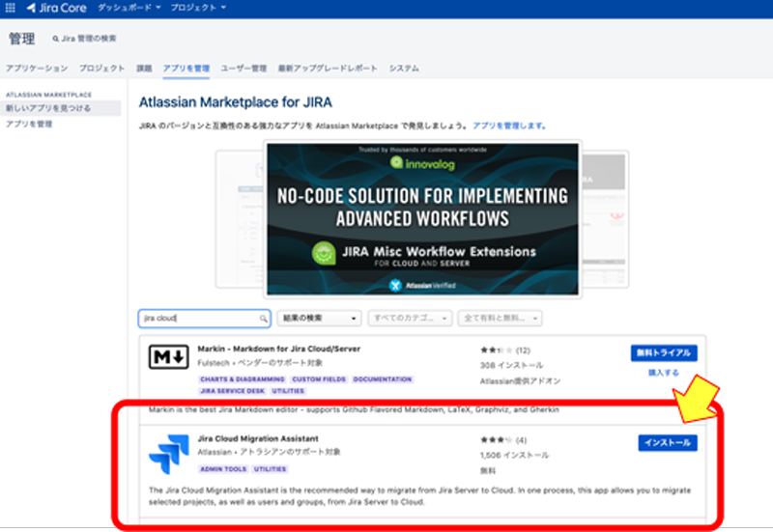
Task: Click the JIRA Misc Workflow Extensions banner
Action: coord(422,219)
